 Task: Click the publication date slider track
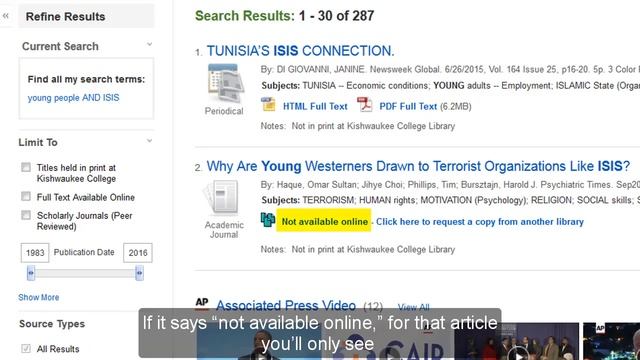[x=85, y=273]
